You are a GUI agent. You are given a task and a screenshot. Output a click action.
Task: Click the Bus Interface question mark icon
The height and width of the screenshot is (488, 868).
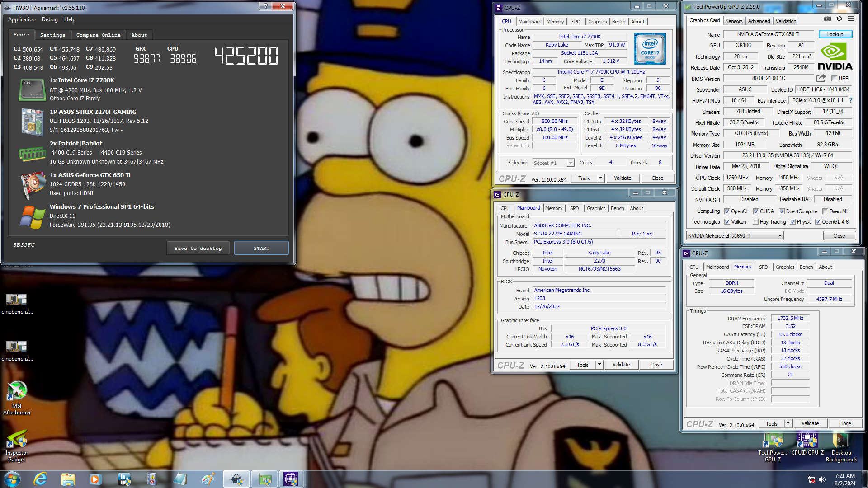point(851,100)
